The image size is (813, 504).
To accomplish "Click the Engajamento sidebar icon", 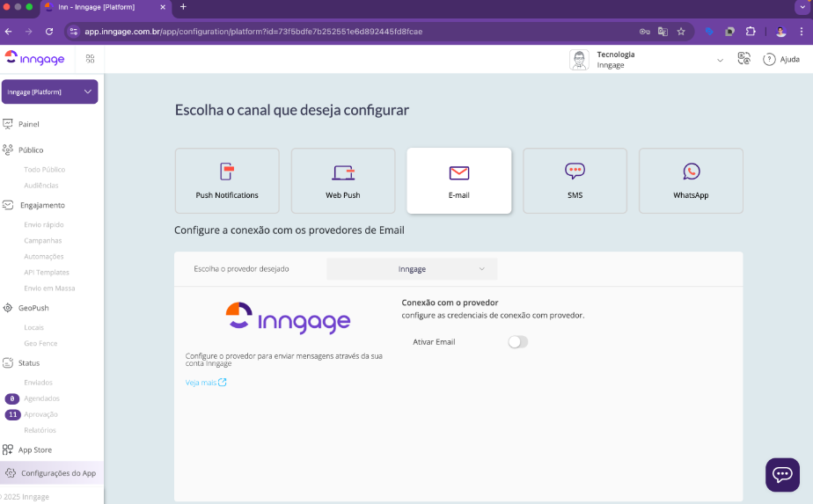I will (8, 205).
